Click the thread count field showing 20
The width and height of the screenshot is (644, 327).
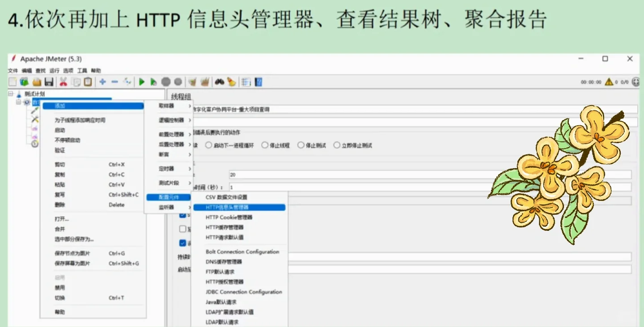(430, 174)
